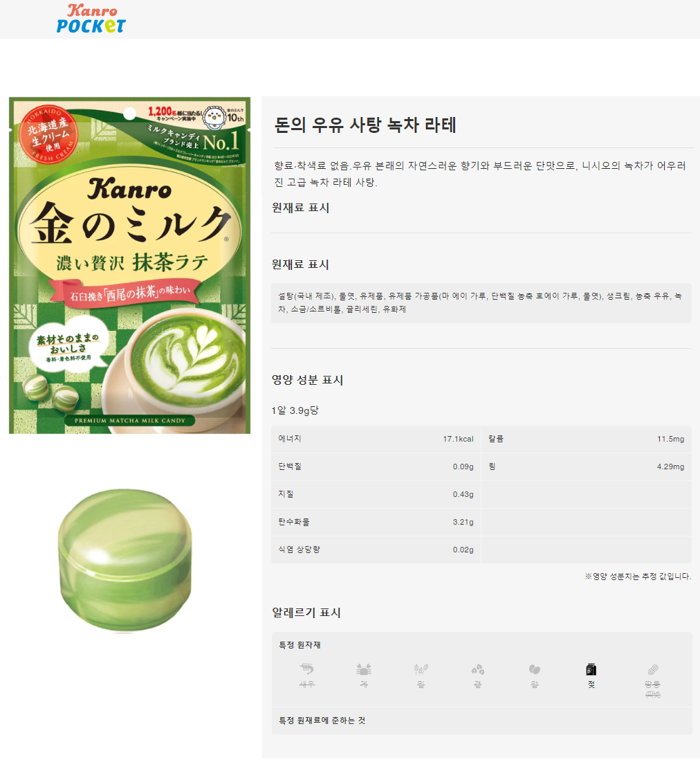The height and width of the screenshot is (760, 700).
Task: Click the green candy piece image
Action: pos(125,560)
